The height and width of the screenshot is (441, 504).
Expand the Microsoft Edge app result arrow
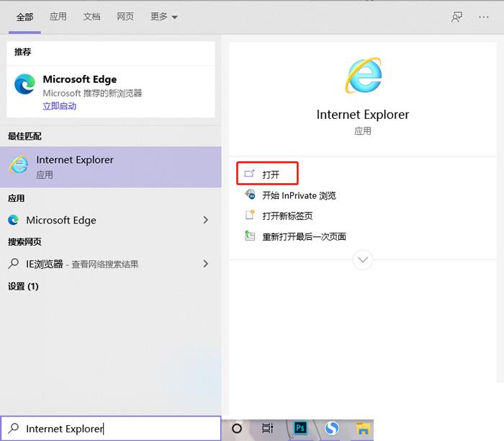(206, 220)
